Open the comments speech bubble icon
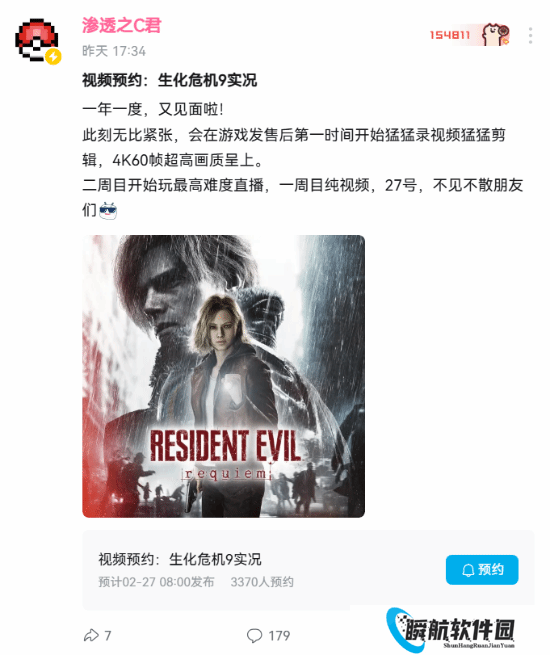Viewport: 550px width, 655px height. 254,635
